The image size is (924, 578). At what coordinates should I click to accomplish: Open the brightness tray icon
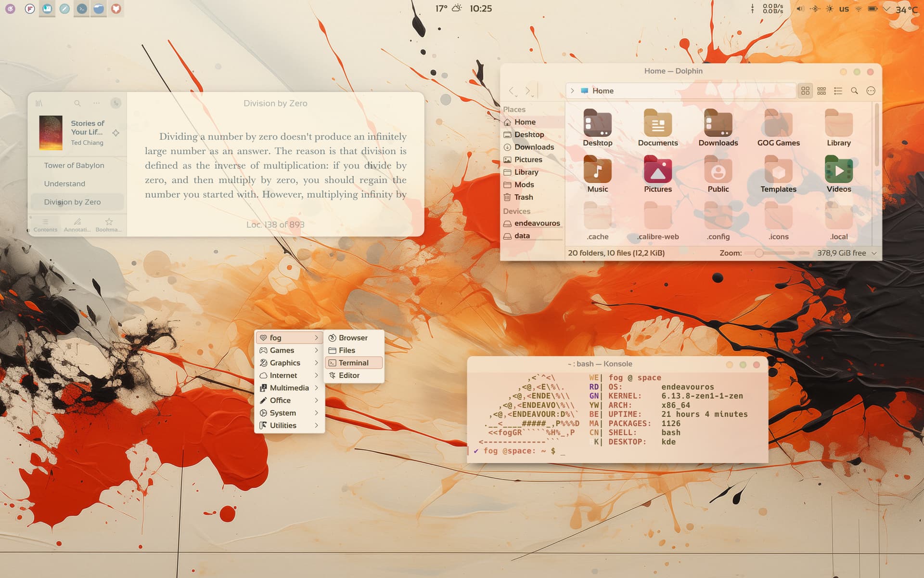pyautogui.click(x=830, y=9)
